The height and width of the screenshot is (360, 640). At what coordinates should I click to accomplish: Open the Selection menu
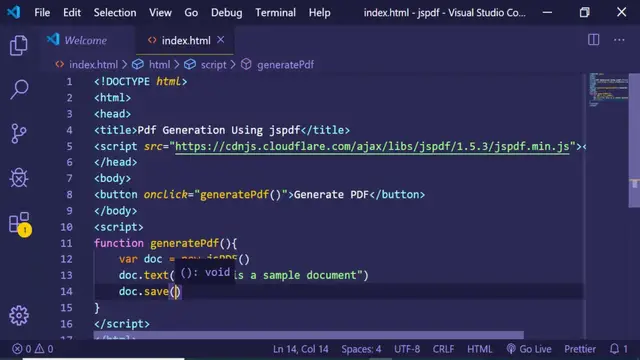[115, 13]
